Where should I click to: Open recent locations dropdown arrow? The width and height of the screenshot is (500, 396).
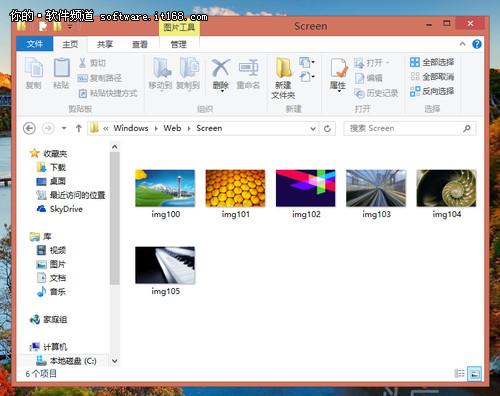pyautogui.click(x=64, y=128)
